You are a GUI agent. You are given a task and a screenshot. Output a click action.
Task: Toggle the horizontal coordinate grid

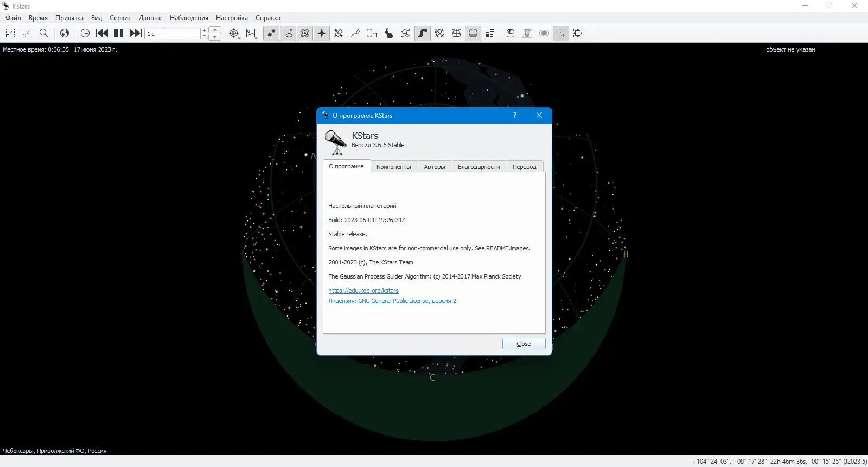click(456, 33)
